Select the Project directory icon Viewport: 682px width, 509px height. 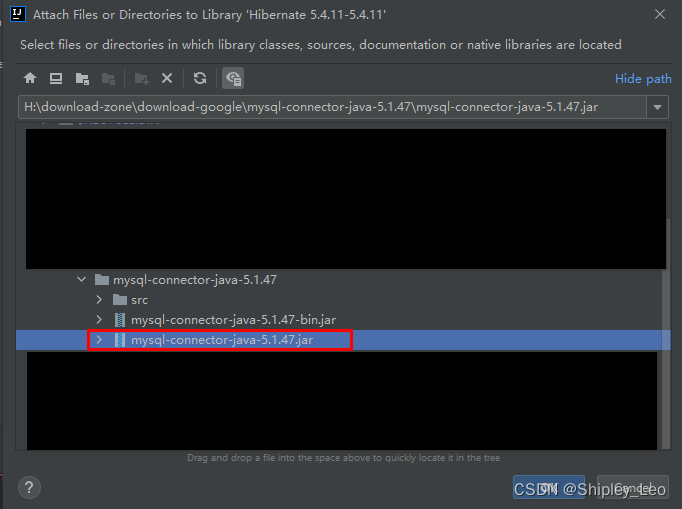(82, 78)
